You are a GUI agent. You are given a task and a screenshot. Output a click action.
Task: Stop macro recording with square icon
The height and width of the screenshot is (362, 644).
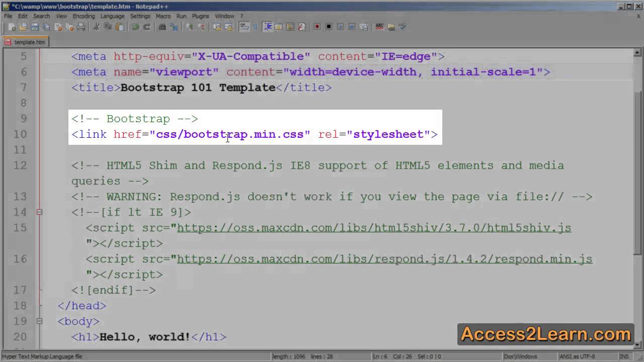point(329,27)
